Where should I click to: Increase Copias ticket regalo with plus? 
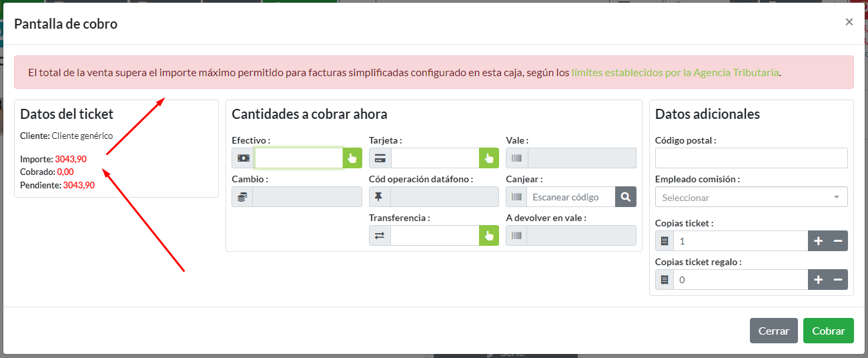[818, 280]
